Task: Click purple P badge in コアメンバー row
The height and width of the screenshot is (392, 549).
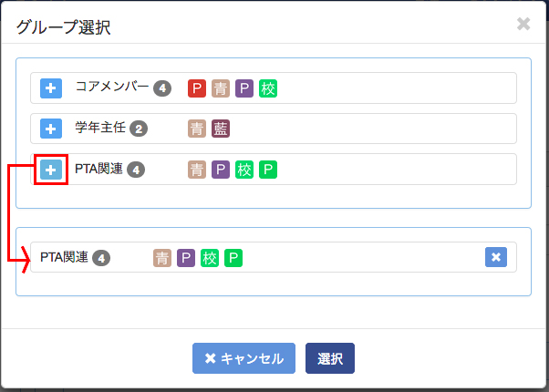Action: coord(244,88)
